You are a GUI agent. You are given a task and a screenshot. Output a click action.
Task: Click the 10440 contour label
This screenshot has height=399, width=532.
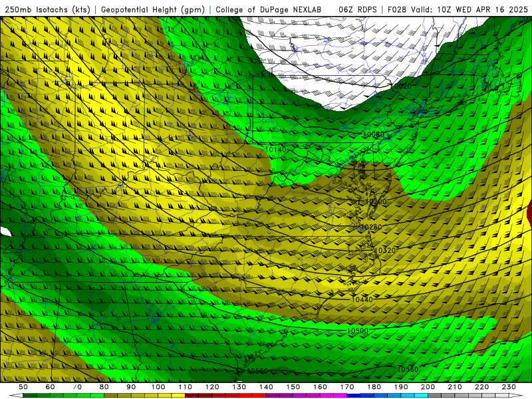coord(362,300)
